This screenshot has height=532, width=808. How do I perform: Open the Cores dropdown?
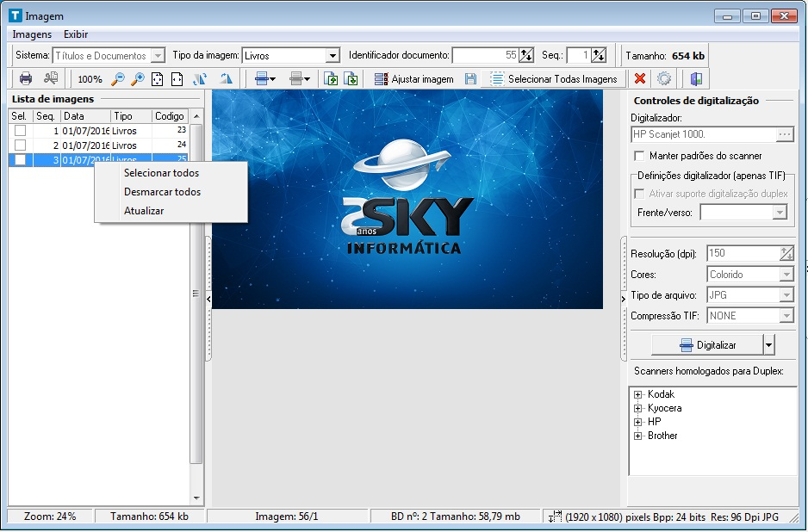(786, 275)
